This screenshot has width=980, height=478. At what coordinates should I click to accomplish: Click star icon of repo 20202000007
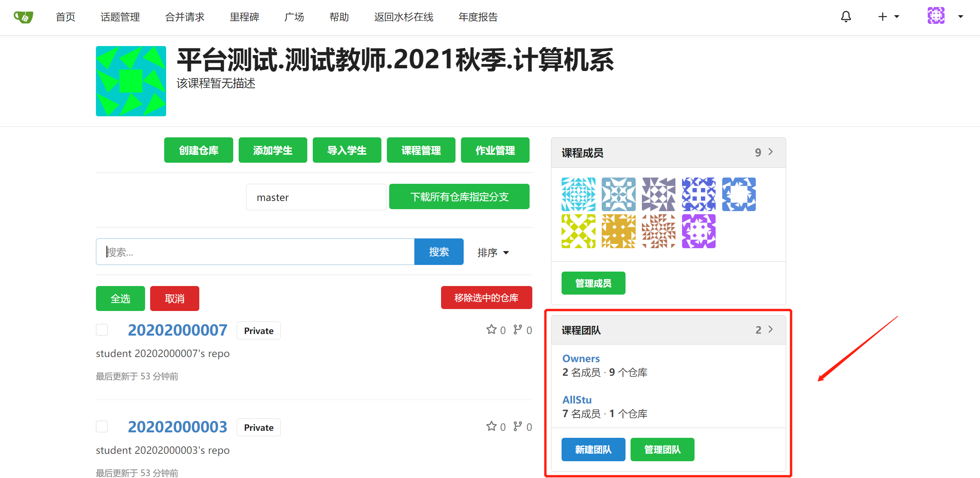pyautogui.click(x=491, y=330)
